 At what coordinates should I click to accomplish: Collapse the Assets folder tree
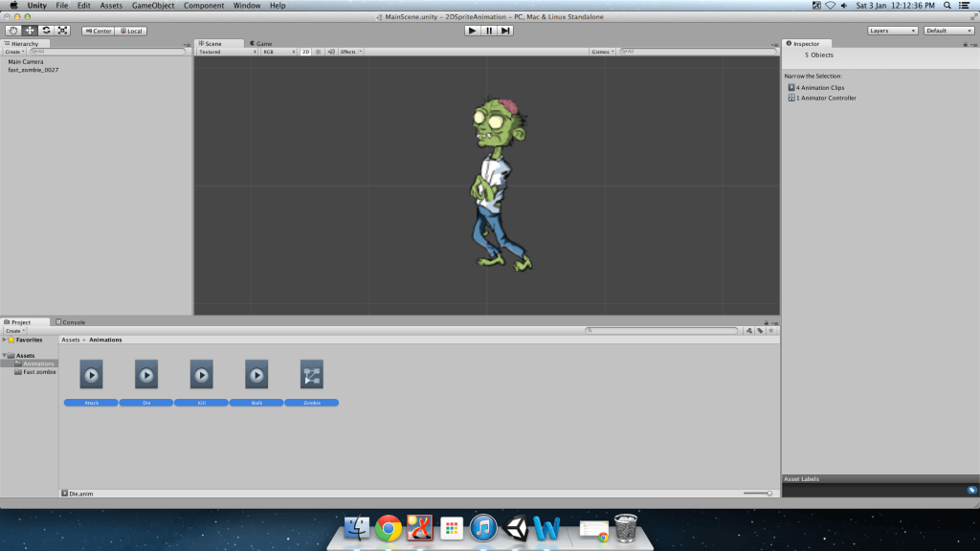tap(5, 356)
